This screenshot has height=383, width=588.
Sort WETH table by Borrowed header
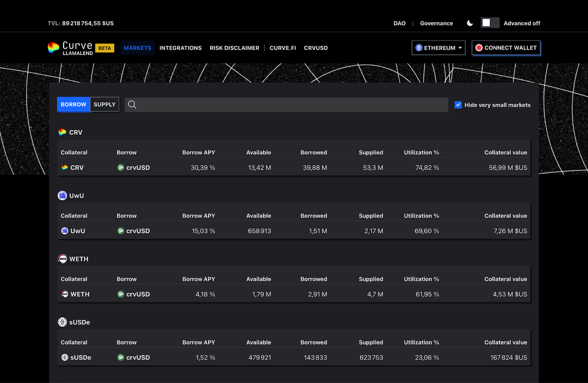click(314, 279)
